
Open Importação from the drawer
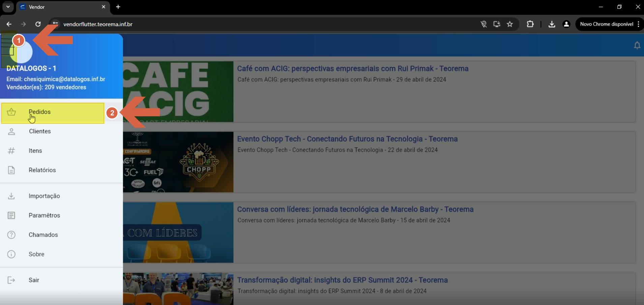pyautogui.click(x=61, y=196)
